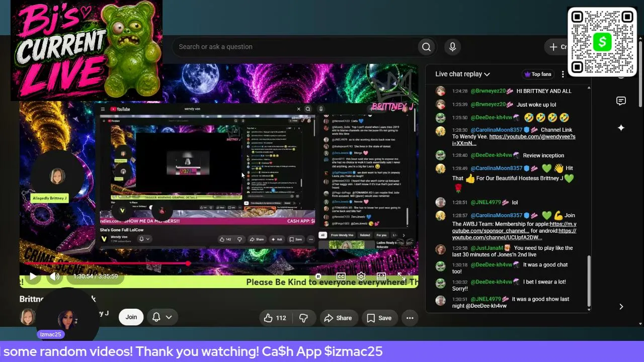Click the next chevron on right edge
The image size is (644, 362).
pos(621,307)
